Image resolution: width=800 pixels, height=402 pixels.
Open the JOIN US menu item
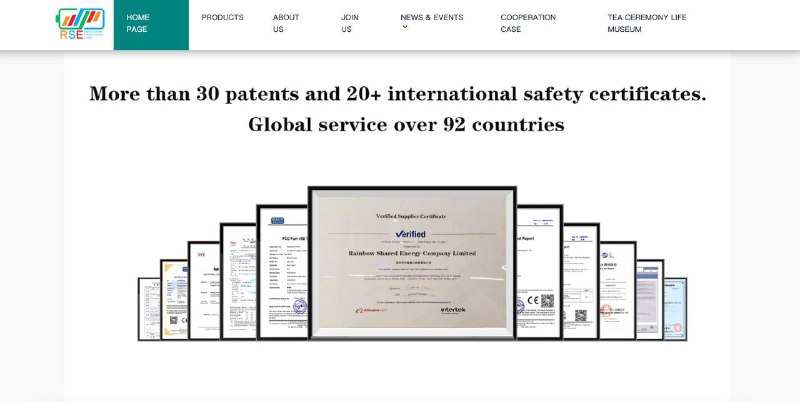point(350,23)
